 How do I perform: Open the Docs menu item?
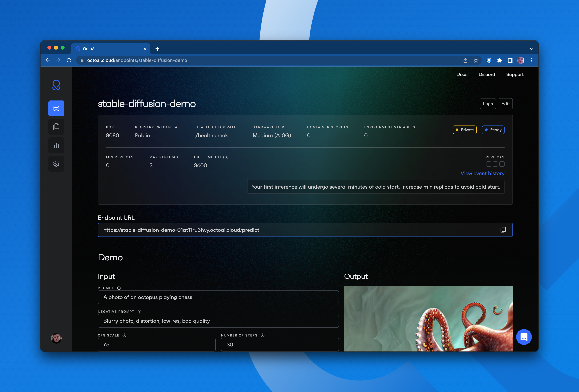tap(462, 74)
